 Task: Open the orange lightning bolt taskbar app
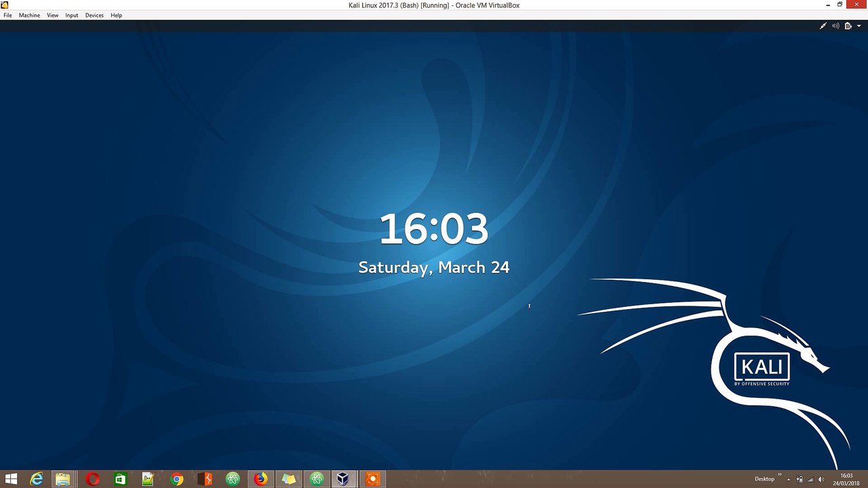(205, 479)
